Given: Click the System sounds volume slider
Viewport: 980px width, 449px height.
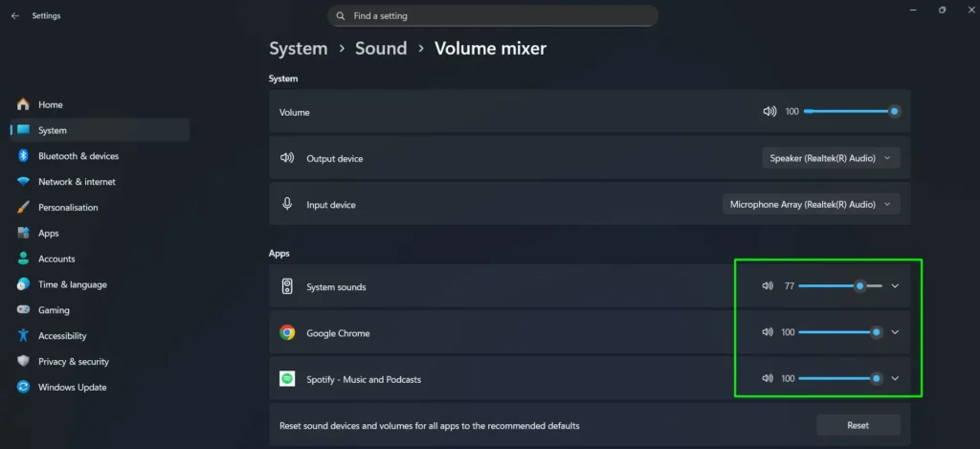Looking at the screenshot, I should click(x=840, y=286).
